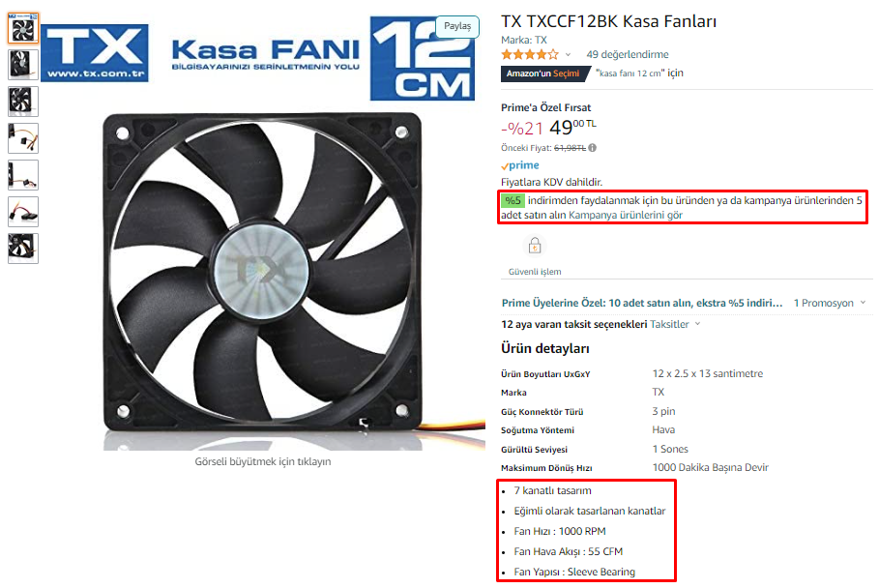Screen dimensions: 879x588
Task: Click the Paylaş share button
Action: (457, 26)
